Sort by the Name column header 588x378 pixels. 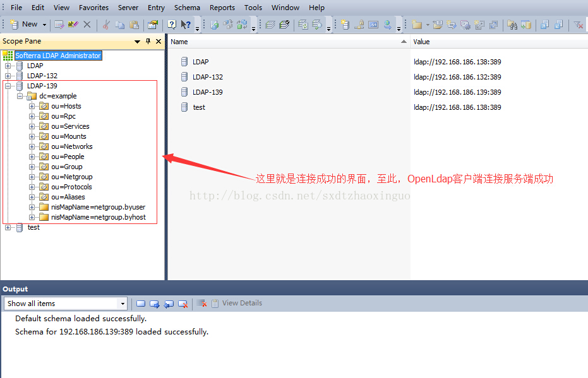(x=289, y=42)
